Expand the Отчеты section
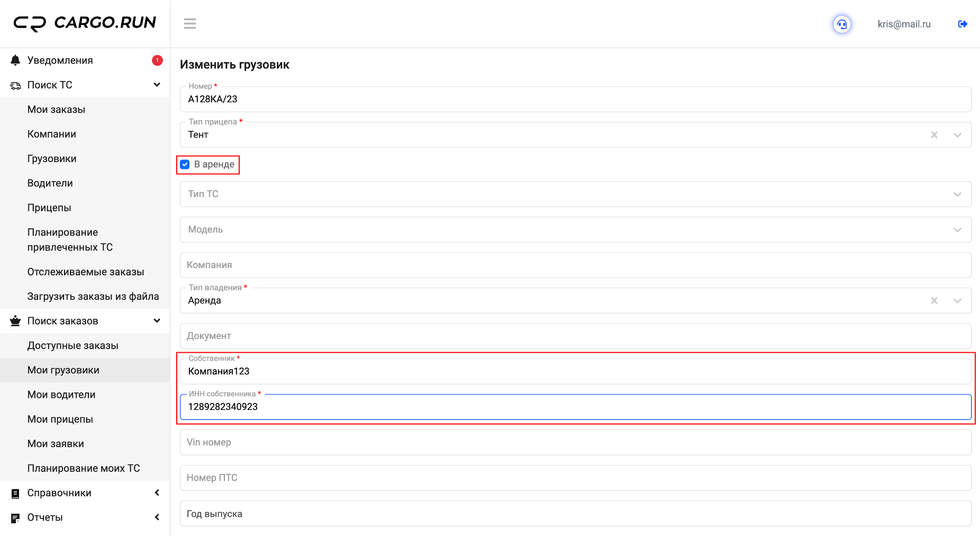 click(x=157, y=517)
